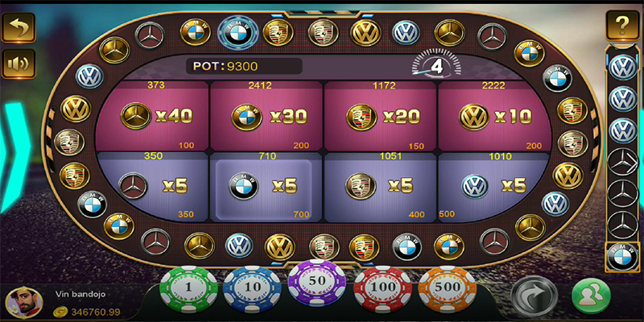Click the back arrow button
The width and height of the screenshot is (644, 322).
click(x=19, y=27)
